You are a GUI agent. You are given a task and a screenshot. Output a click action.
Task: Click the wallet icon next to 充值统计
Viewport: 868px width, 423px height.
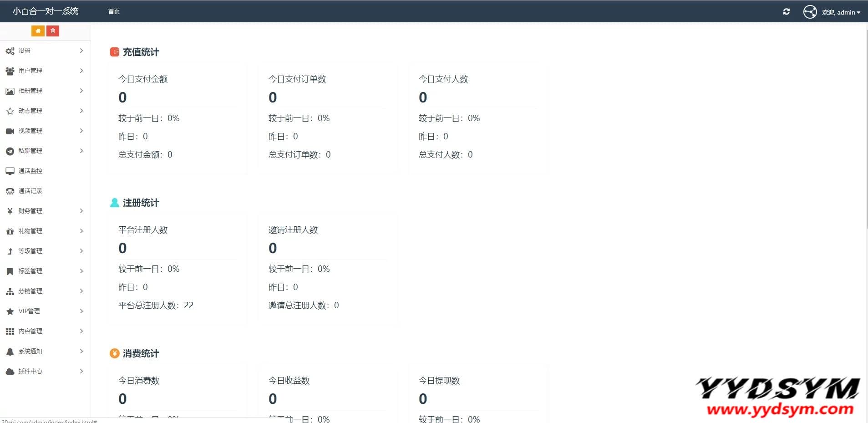[115, 52]
